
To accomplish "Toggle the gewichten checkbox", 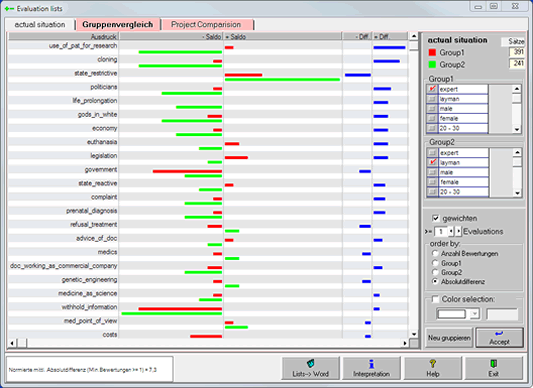I will coord(435,218).
